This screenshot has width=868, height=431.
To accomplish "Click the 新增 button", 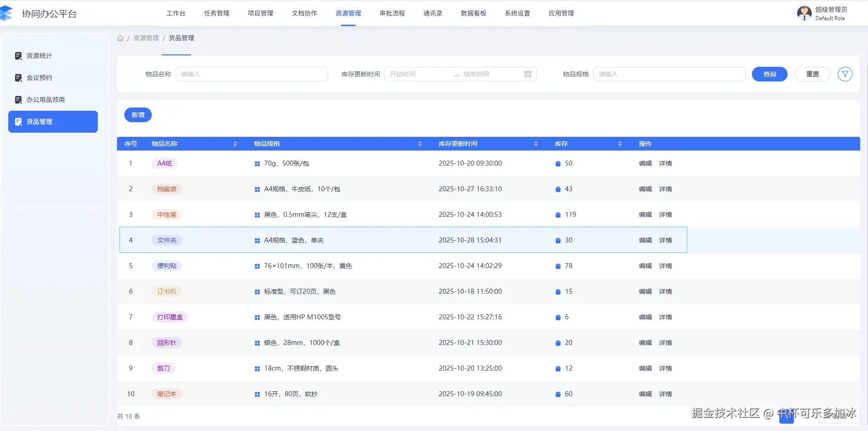I will 138,115.
